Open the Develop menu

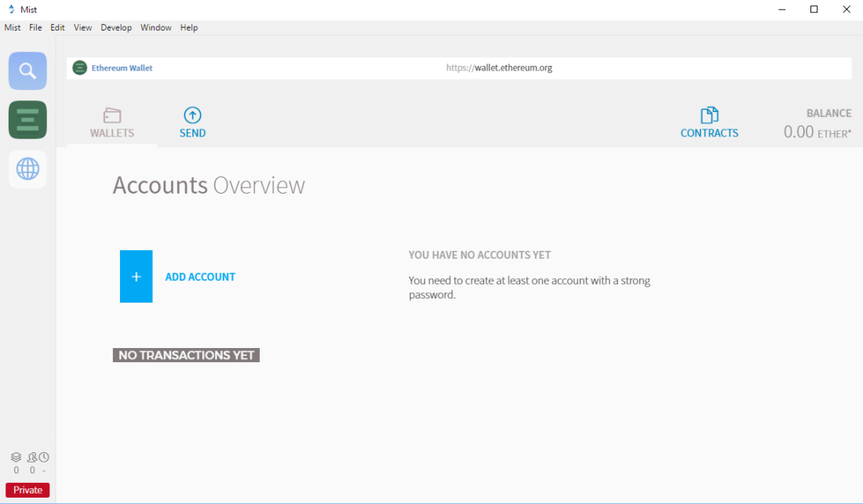(x=116, y=27)
